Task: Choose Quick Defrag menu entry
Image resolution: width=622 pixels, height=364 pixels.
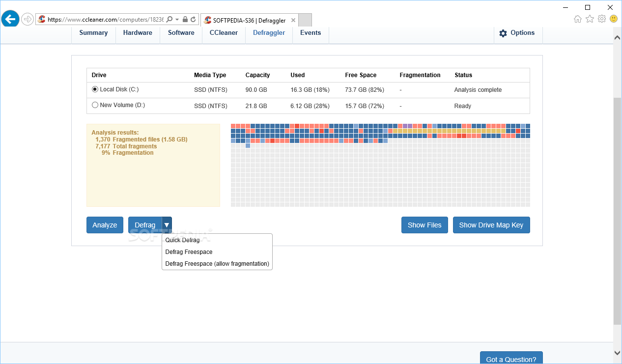Action: (217, 240)
